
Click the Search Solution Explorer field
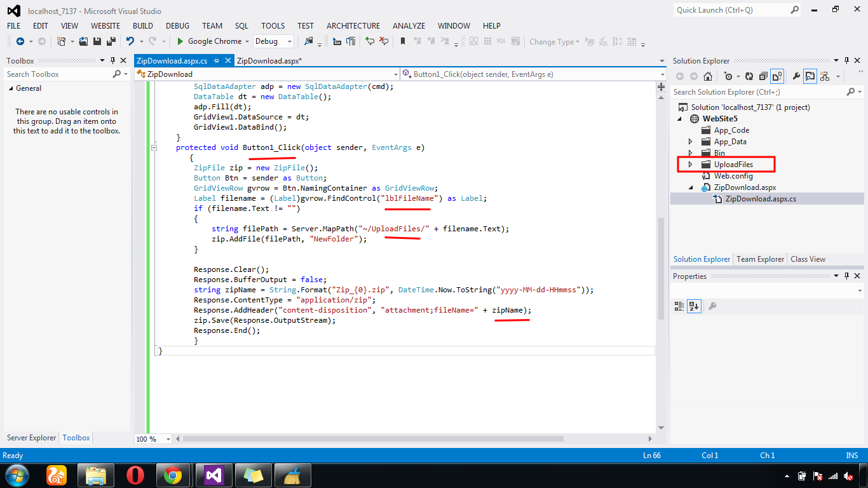tap(759, 92)
